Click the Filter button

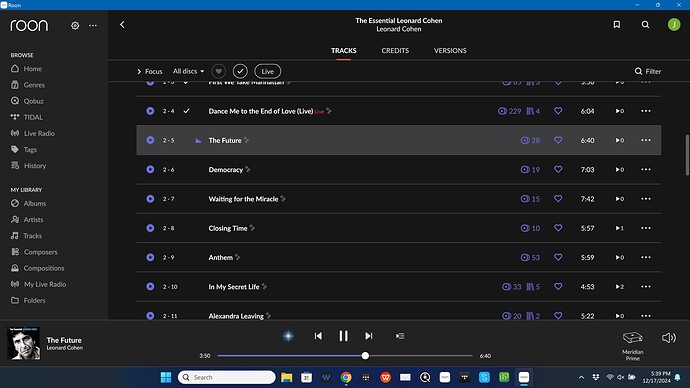[x=648, y=71]
